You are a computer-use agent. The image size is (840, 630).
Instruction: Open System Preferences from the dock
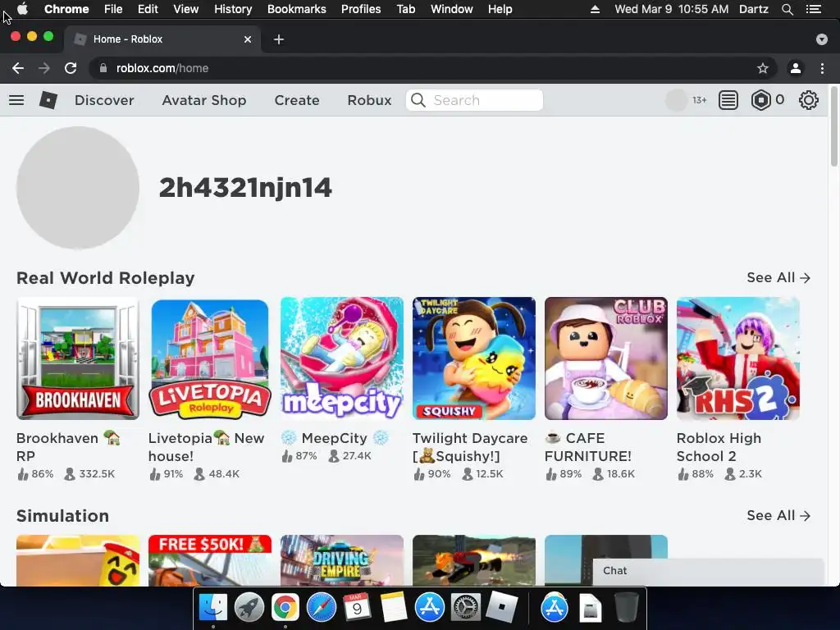(466, 608)
